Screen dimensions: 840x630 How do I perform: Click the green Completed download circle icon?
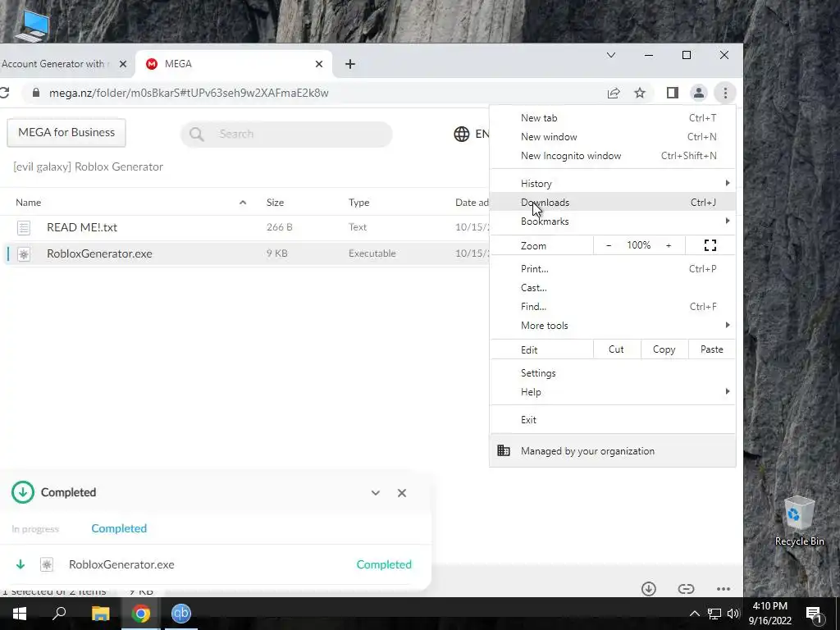click(x=22, y=492)
